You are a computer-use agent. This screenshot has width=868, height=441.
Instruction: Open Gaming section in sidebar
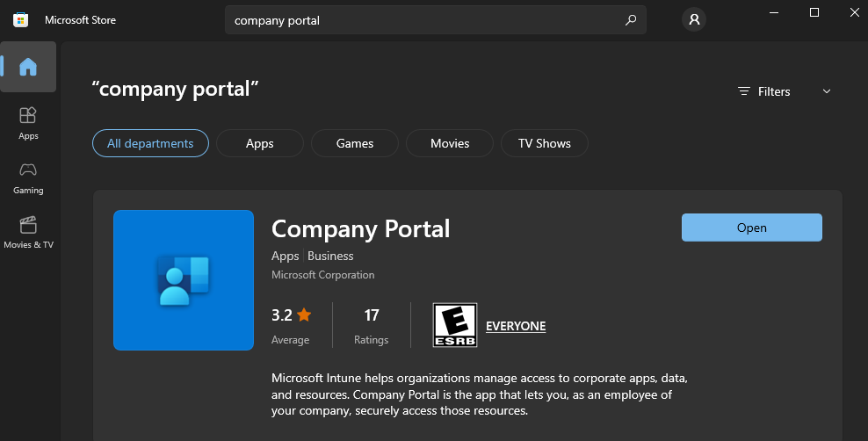coord(28,178)
